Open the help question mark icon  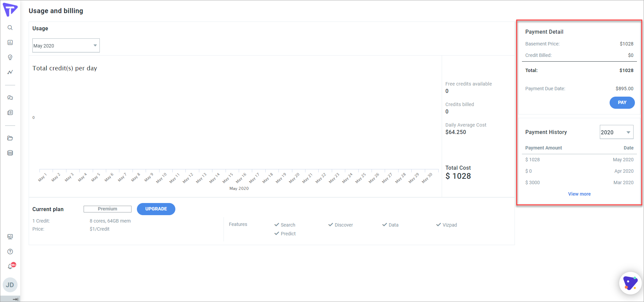pos(10,251)
